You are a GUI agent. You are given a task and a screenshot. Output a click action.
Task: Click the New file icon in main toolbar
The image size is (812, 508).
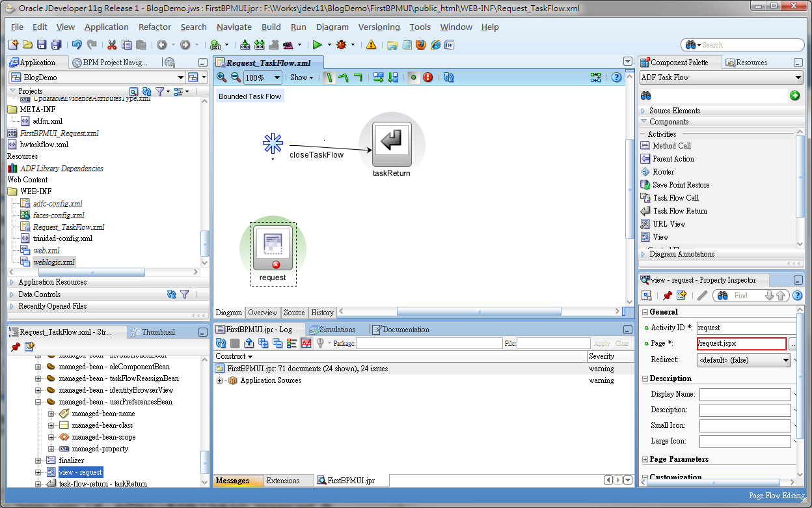click(13, 45)
